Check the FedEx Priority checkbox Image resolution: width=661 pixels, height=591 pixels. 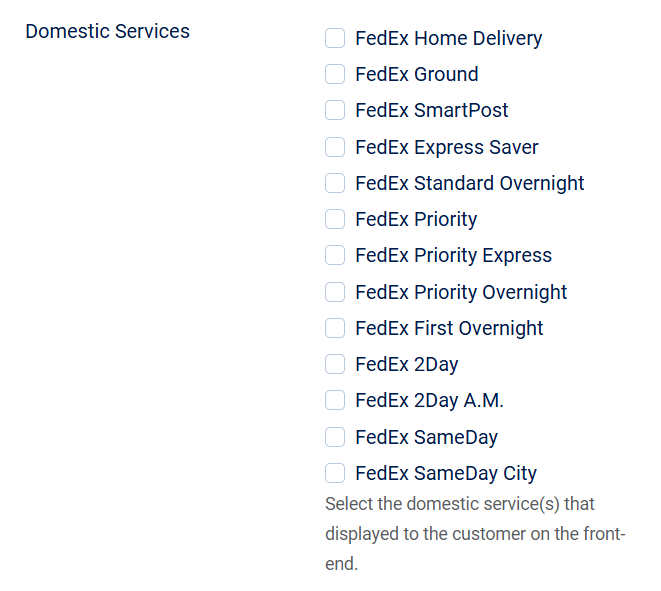[335, 220]
